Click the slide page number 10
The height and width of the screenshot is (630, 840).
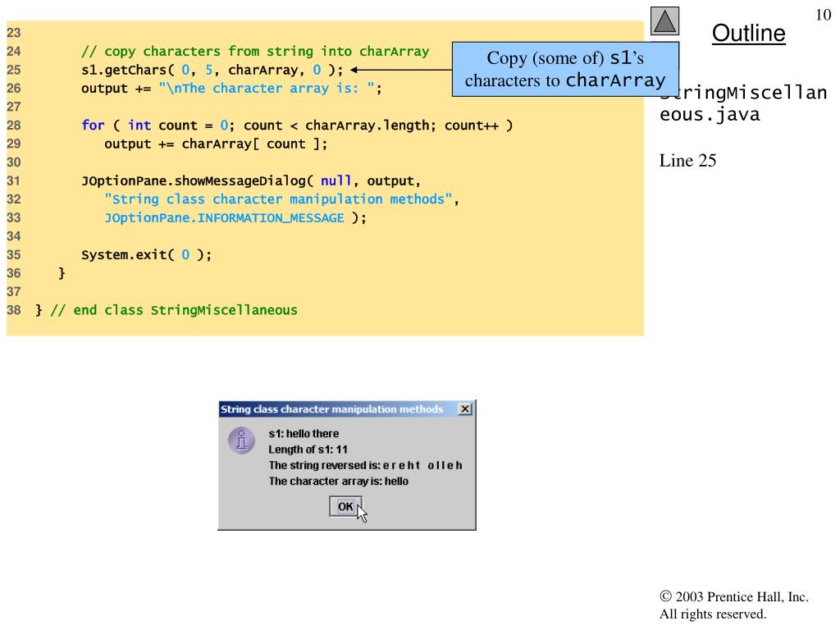pyautogui.click(x=824, y=15)
